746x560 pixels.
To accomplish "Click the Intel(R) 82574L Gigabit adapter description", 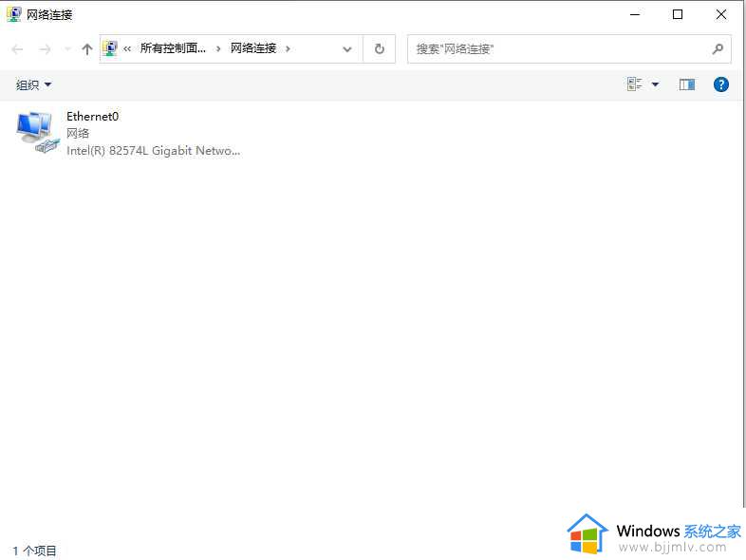I will pos(153,151).
